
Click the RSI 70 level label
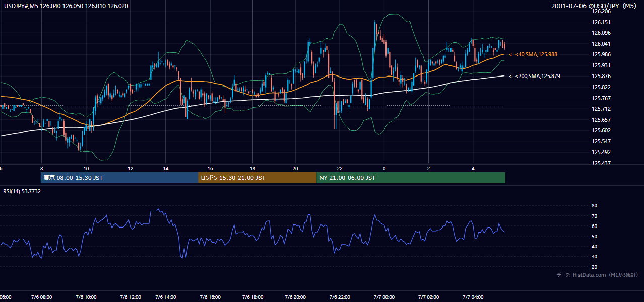click(594, 216)
